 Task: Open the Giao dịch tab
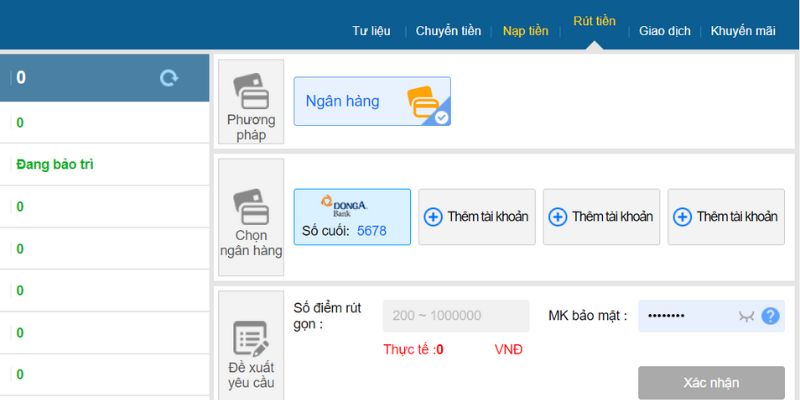click(665, 31)
